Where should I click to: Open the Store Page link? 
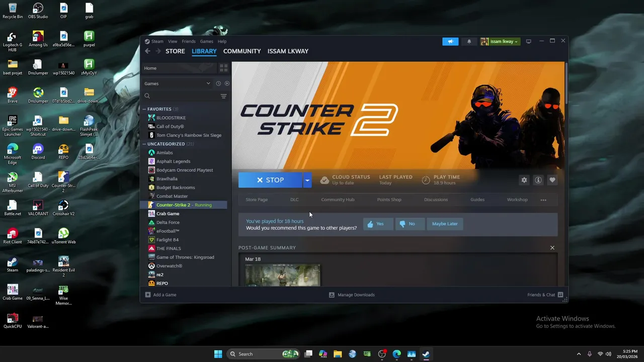[x=257, y=200]
